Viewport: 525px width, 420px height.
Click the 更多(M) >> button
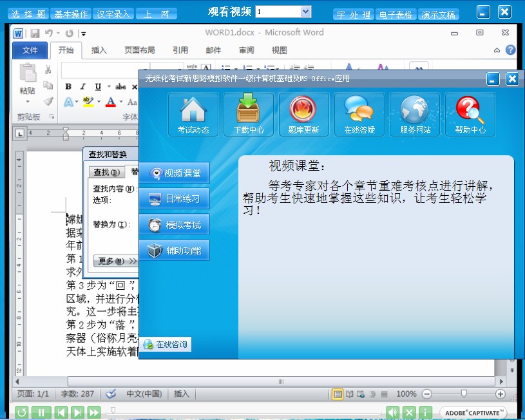[116, 261]
